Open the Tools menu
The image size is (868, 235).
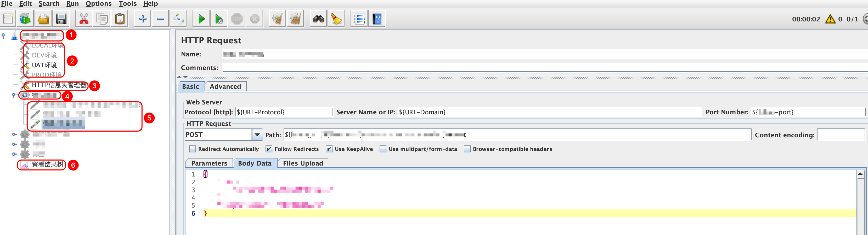tap(128, 4)
